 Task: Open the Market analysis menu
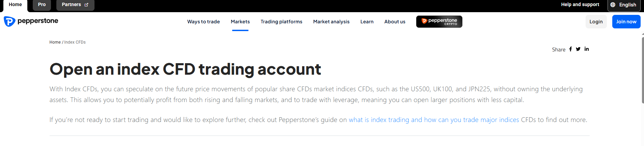(331, 22)
